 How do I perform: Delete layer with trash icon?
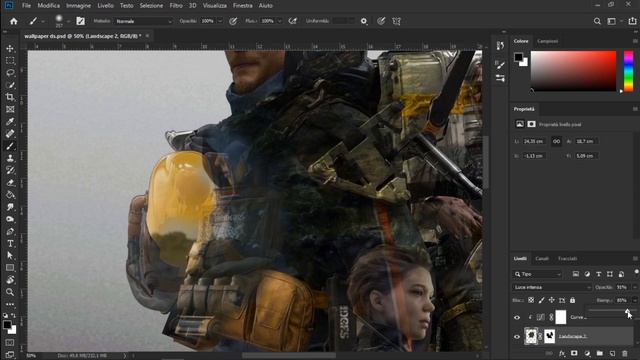tap(625, 353)
